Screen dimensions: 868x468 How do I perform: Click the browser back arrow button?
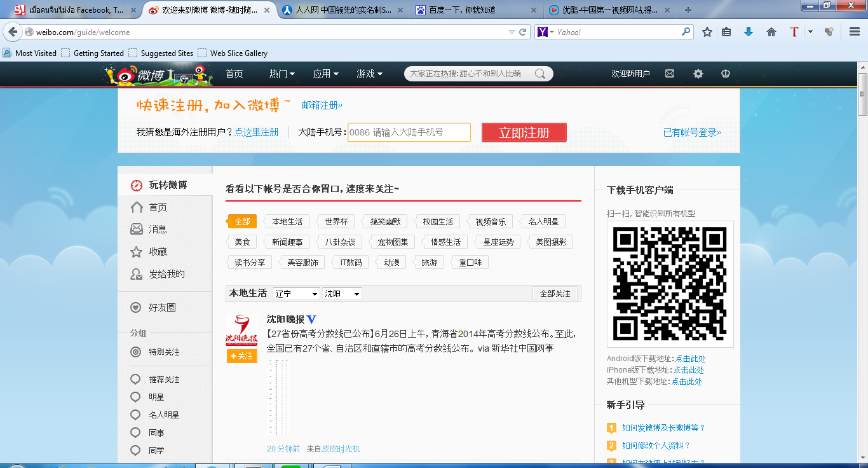(13, 32)
